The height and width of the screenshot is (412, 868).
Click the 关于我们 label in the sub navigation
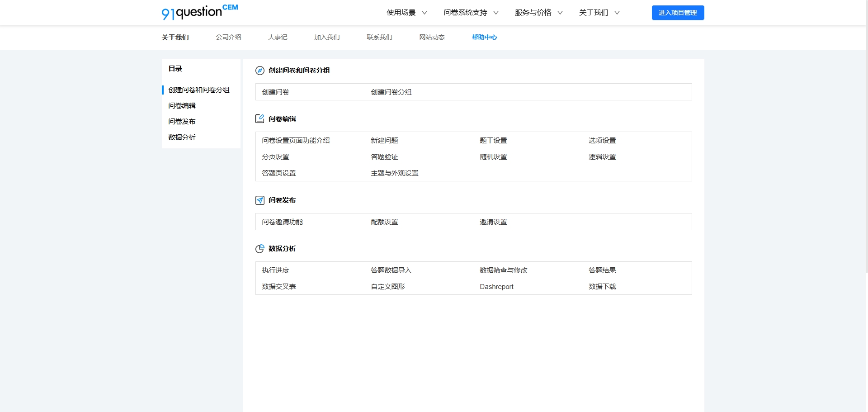coord(175,37)
